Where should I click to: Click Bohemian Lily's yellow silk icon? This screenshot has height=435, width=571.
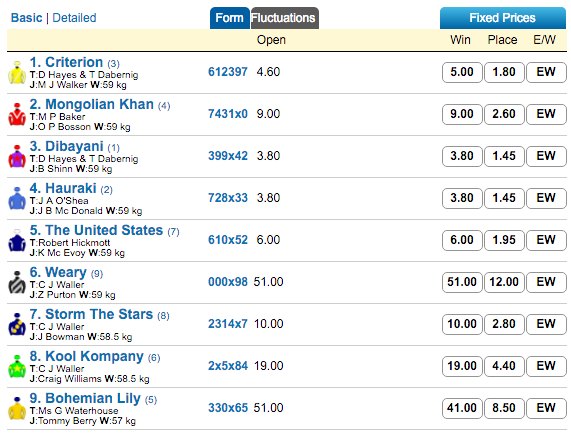click(x=17, y=408)
